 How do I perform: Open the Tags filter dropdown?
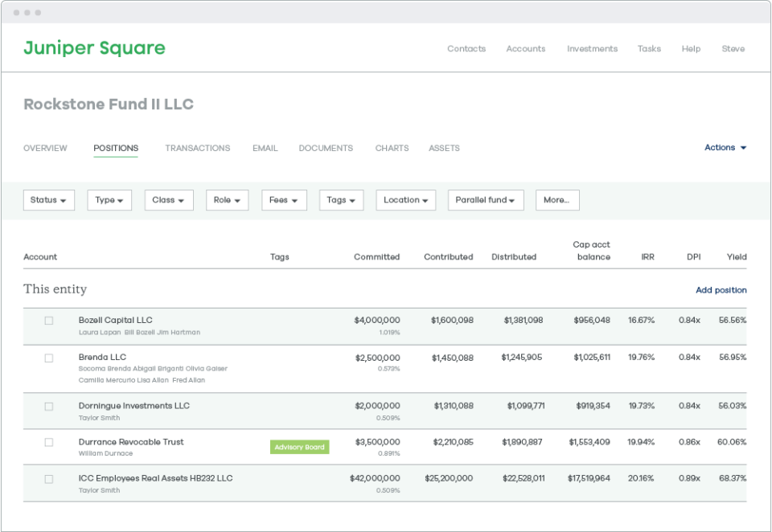click(341, 200)
